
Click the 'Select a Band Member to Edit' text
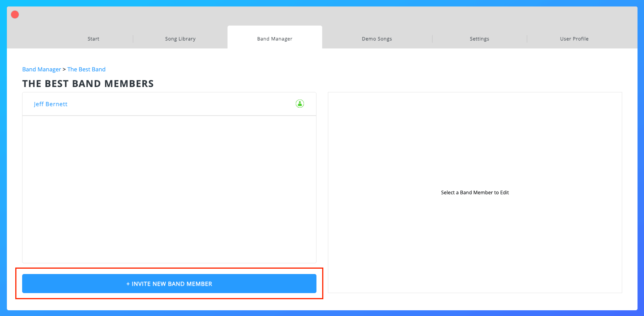click(475, 193)
